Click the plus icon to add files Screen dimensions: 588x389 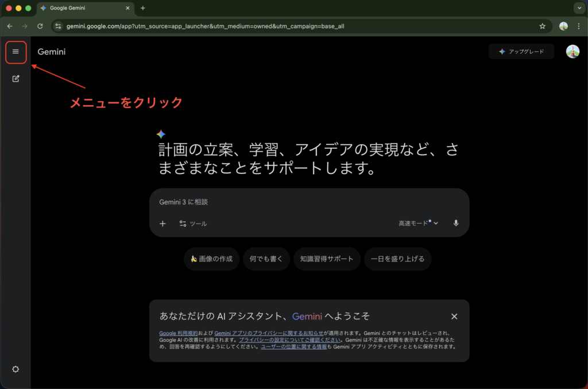163,224
